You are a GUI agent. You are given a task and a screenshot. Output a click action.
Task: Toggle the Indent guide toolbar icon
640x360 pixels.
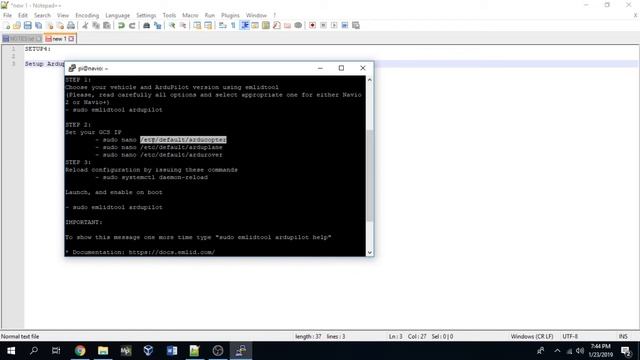pos(244,25)
